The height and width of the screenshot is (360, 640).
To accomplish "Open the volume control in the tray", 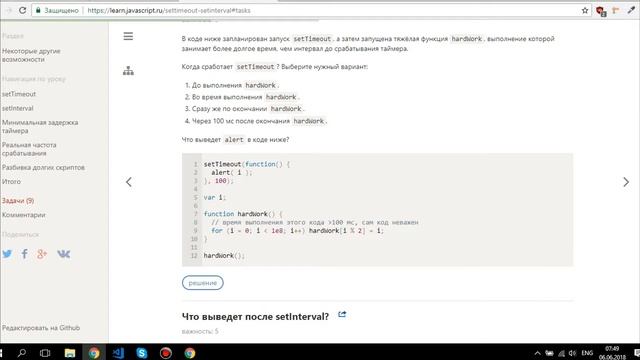I will click(572, 353).
